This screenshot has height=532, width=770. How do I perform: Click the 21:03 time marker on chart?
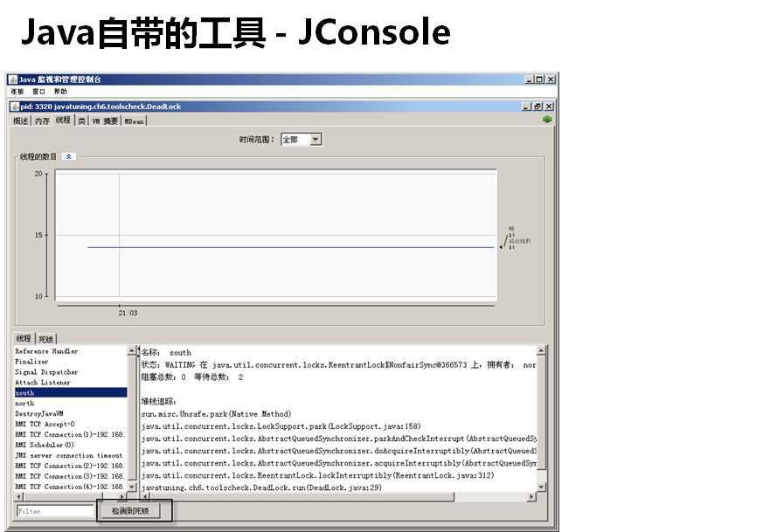click(128, 313)
